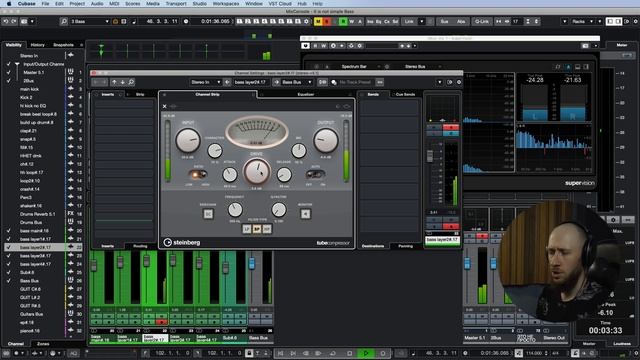Toggle the sidechain Monitor button

[305, 213]
